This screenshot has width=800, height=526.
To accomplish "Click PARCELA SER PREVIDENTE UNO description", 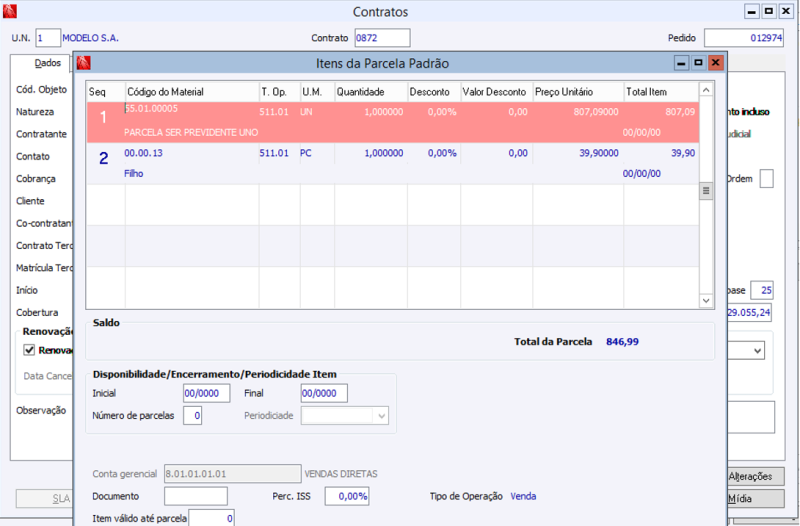I will coord(191,133).
